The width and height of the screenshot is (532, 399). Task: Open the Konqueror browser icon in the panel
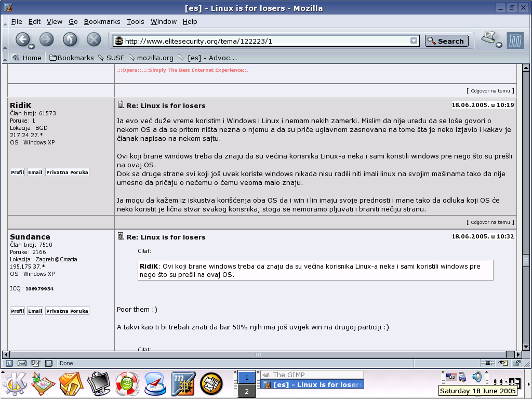155,384
